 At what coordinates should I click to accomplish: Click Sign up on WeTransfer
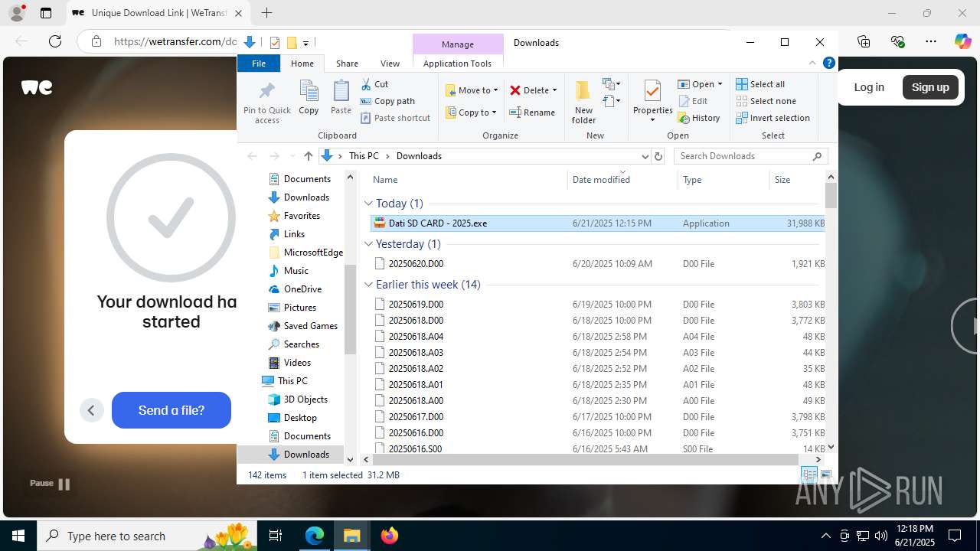(930, 87)
